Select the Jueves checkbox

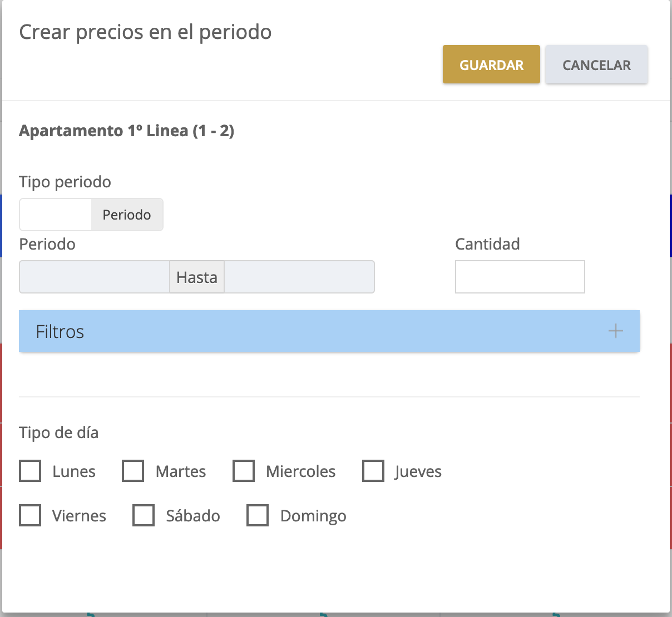(x=373, y=471)
